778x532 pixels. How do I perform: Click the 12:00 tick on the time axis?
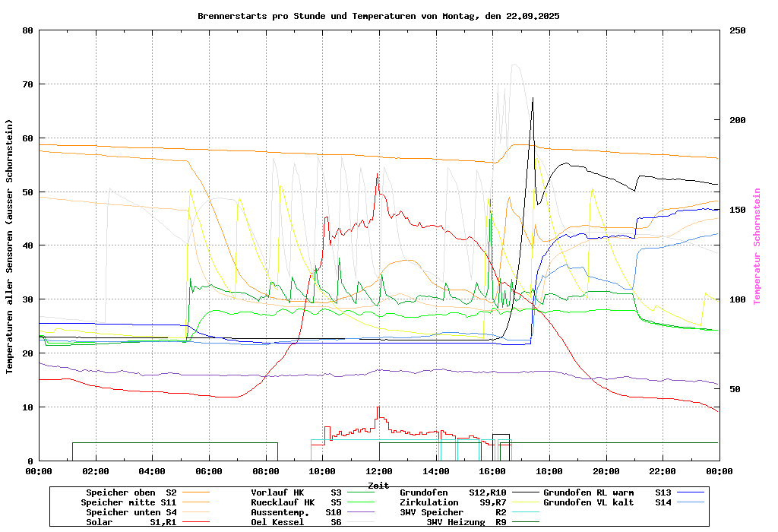(x=379, y=472)
